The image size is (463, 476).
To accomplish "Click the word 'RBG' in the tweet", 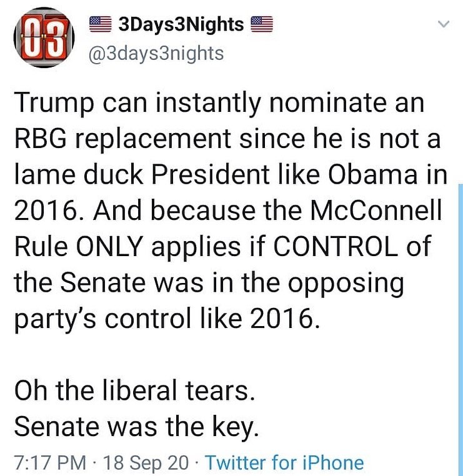I will coord(40,139).
